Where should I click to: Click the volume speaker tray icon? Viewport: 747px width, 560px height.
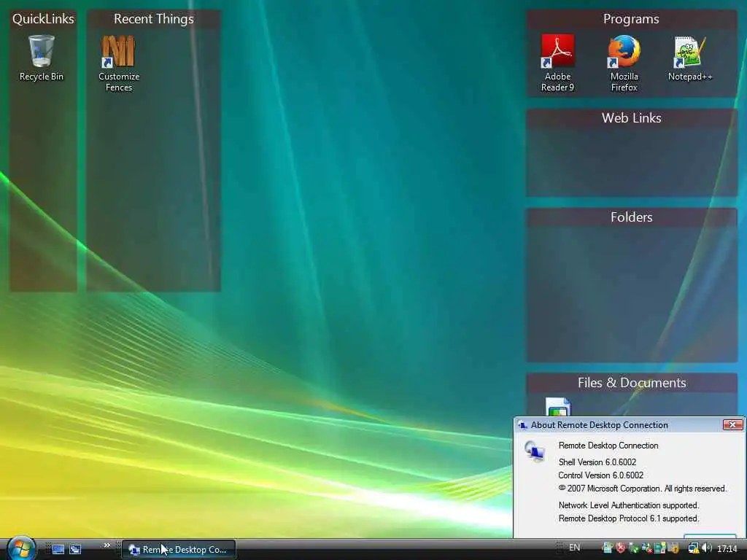(x=706, y=548)
